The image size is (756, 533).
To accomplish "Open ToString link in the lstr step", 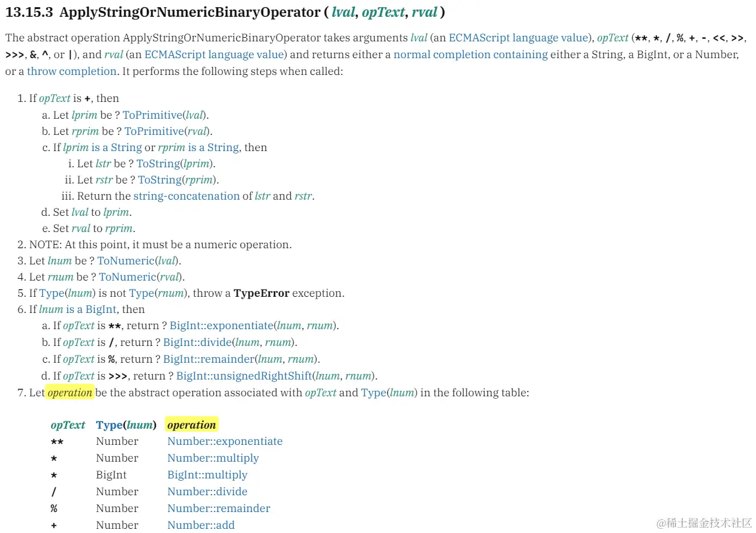I will [158, 164].
